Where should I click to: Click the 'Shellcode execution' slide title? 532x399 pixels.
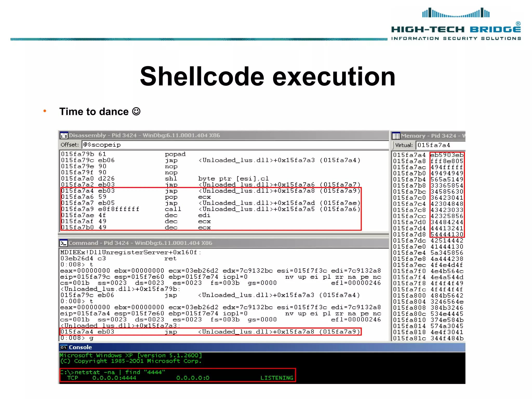(268, 76)
